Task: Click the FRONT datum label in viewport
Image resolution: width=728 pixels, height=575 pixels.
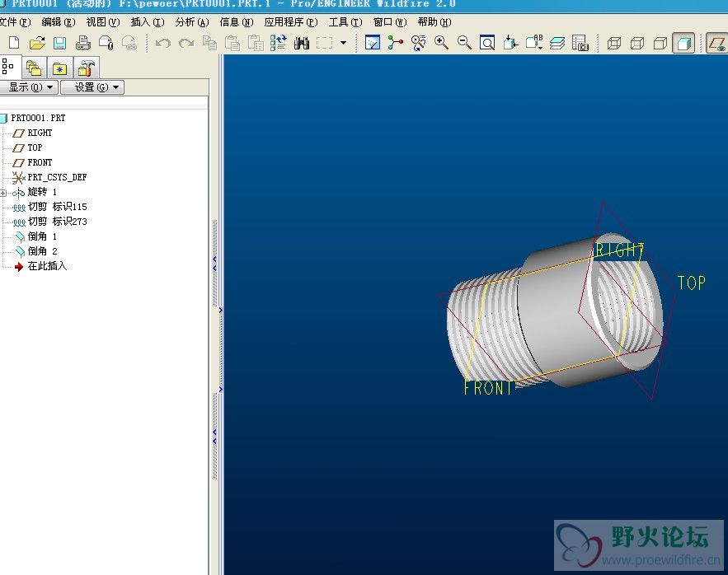Action: (x=488, y=387)
